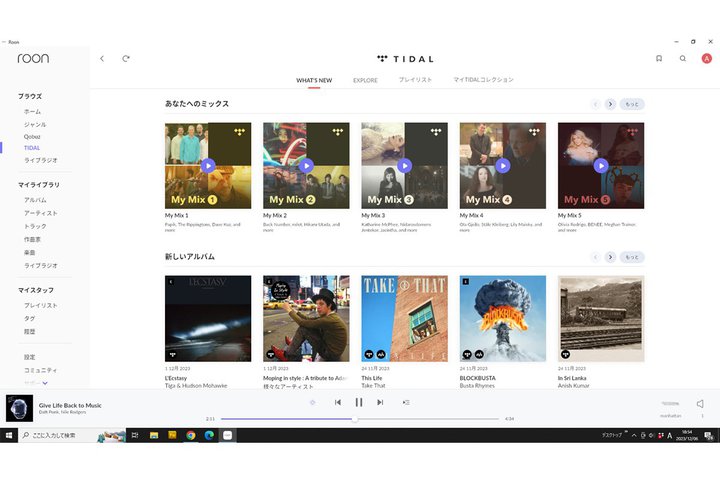The height and width of the screenshot is (480, 720).
Task: Open File Explorer from the taskbar
Action: tap(154, 435)
